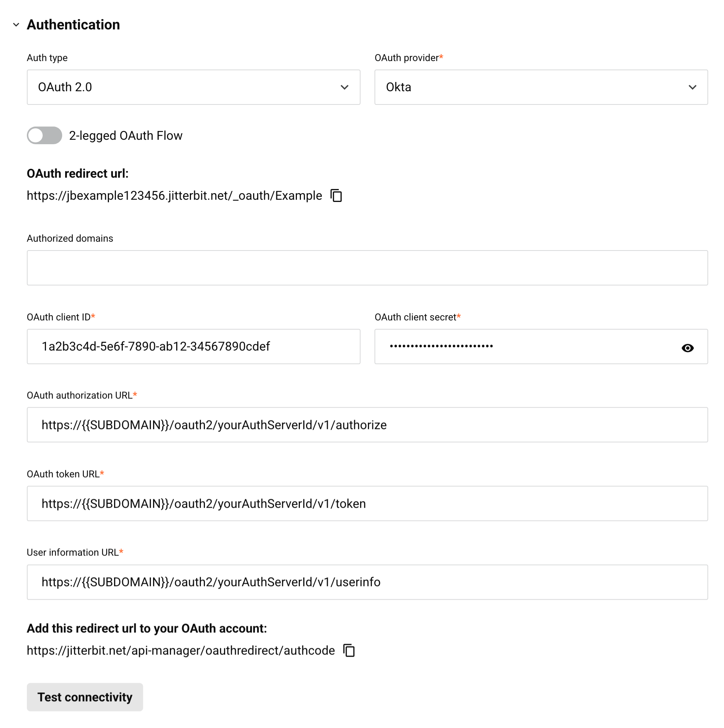Click the OAuth token URL field

[367, 504]
